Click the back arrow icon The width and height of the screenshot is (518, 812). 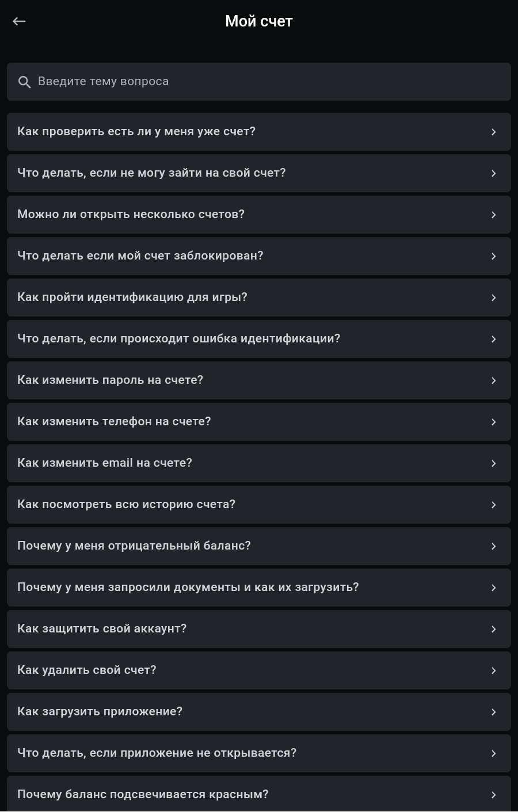pos(19,21)
